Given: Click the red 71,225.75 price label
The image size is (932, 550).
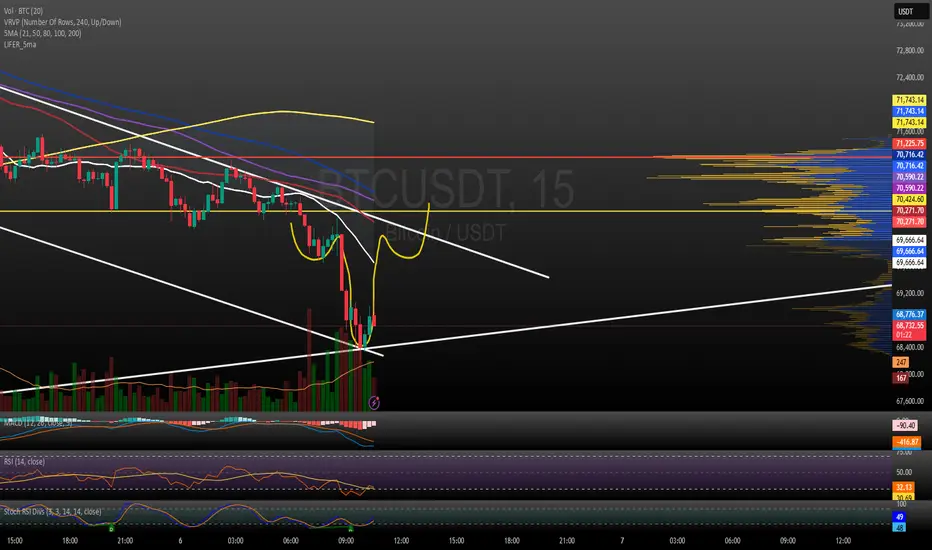Looking at the screenshot, I should (909, 143).
